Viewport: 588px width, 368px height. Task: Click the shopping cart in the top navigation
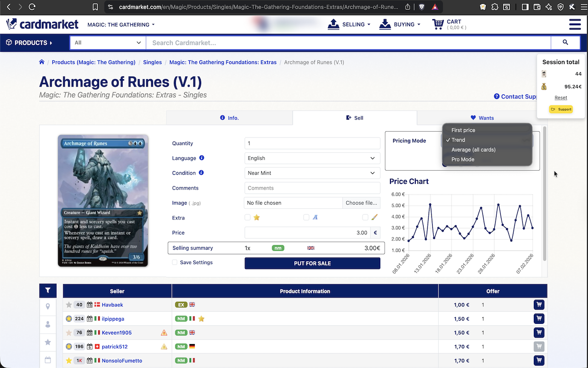click(438, 24)
